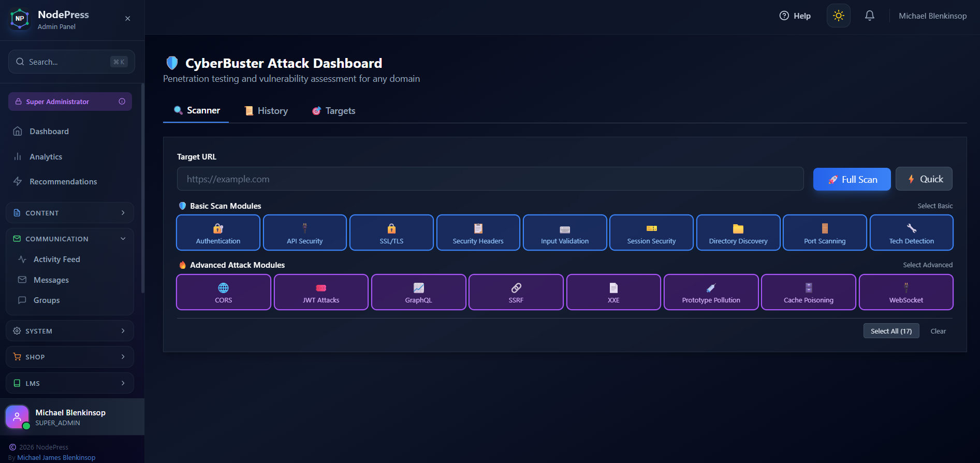
Task: Enable the SSL/TLS scan module
Action: [x=391, y=233]
